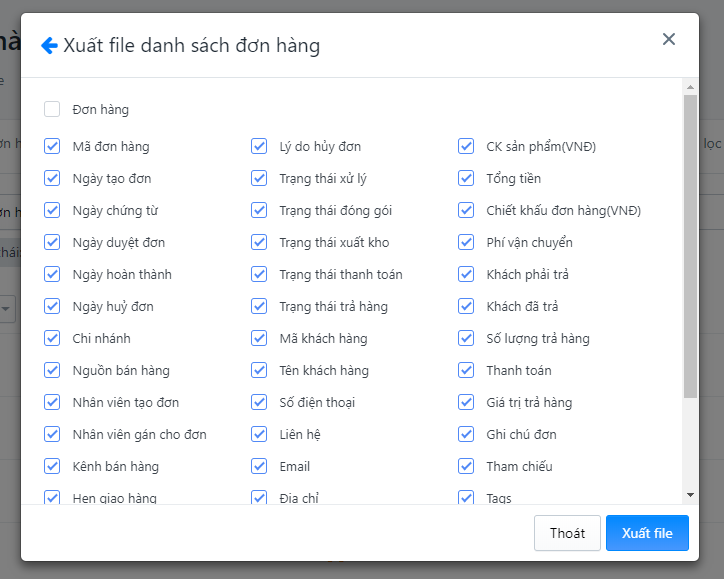Uncheck Kênh bán hàng checkbox

click(x=52, y=466)
